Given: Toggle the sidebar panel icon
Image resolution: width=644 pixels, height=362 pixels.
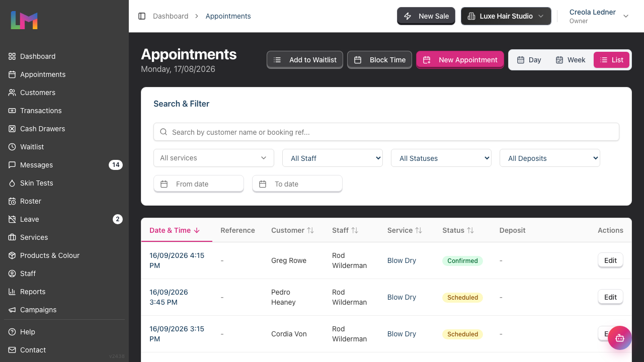Looking at the screenshot, I should pyautogui.click(x=142, y=16).
